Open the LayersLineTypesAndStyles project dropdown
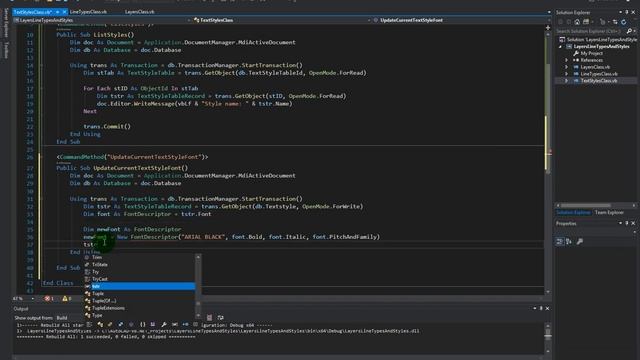 click(102, 20)
